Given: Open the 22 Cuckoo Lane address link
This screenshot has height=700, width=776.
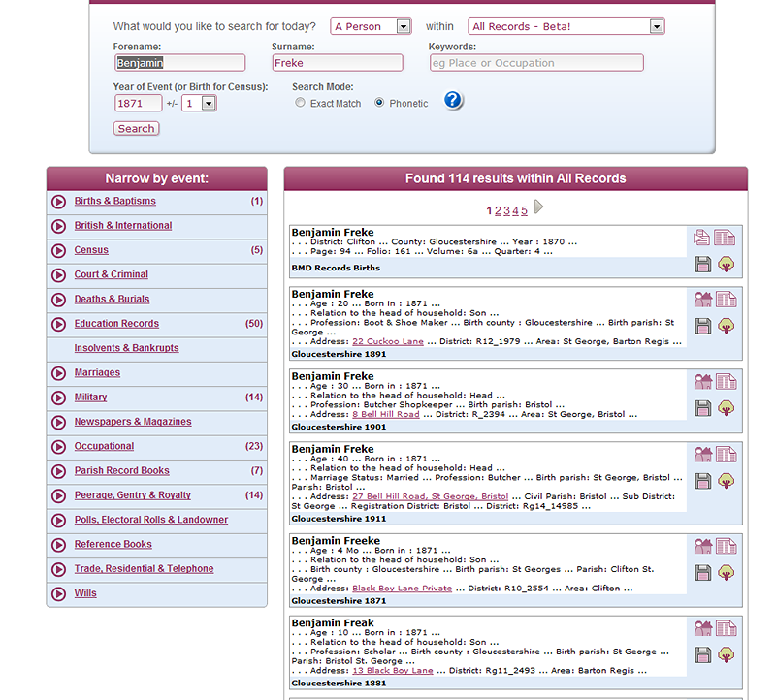Looking at the screenshot, I should click(x=388, y=341).
